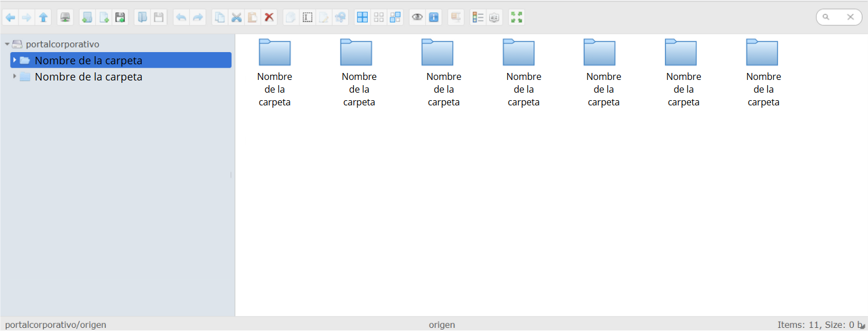Image resolution: width=868 pixels, height=333 pixels.
Task: Go back with the left arrow icon
Action: (10, 17)
